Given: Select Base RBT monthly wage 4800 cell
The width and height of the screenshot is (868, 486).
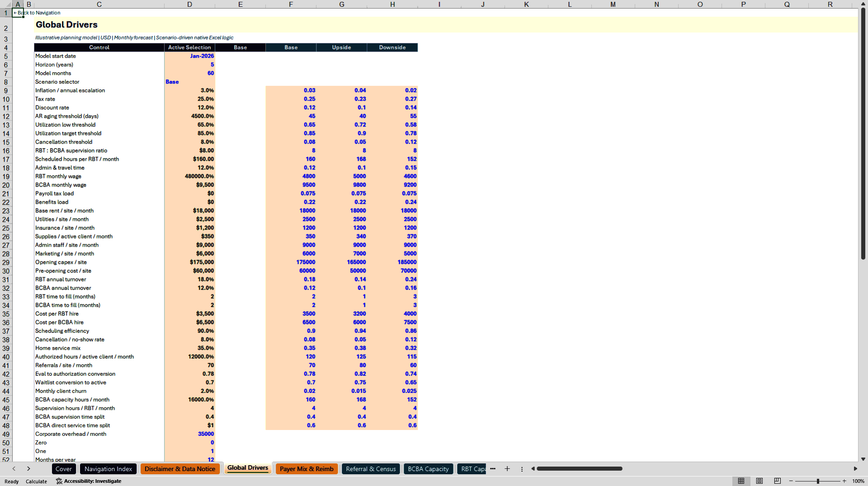Looking at the screenshot, I should tap(291, 176).
